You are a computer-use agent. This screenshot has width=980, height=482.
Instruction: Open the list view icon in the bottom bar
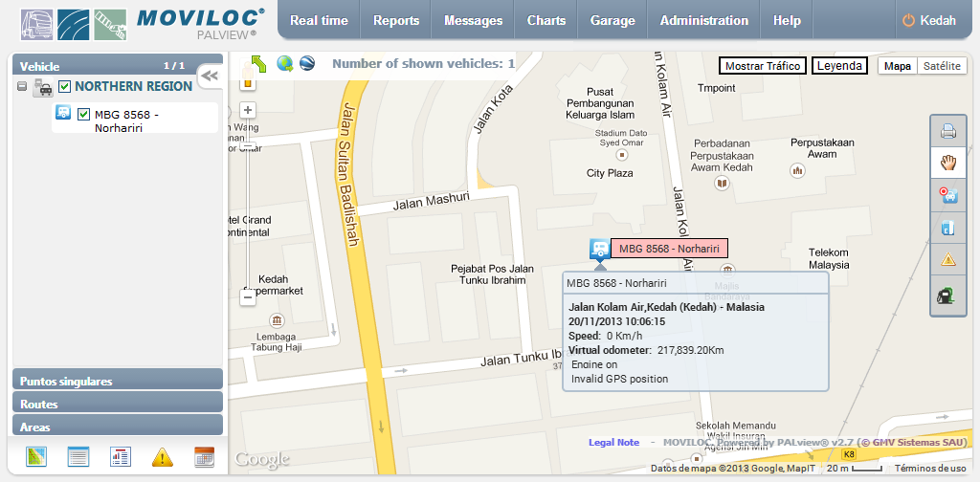78,457
